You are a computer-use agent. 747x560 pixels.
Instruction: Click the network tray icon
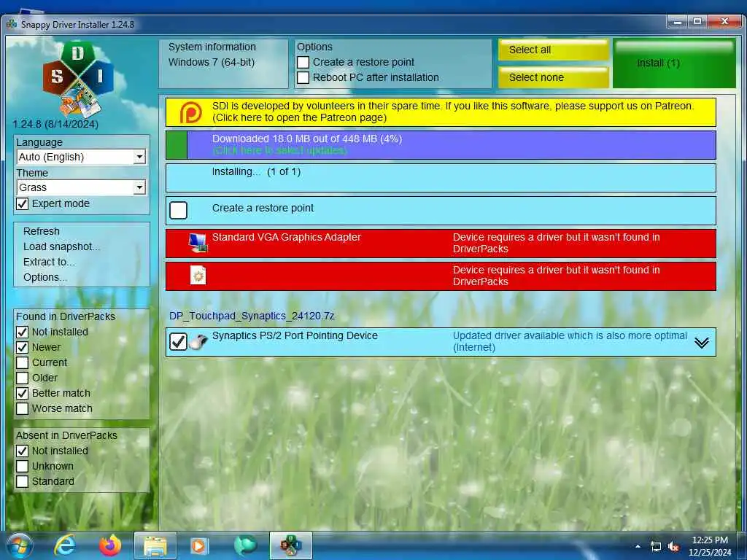(x=656, y=547)
